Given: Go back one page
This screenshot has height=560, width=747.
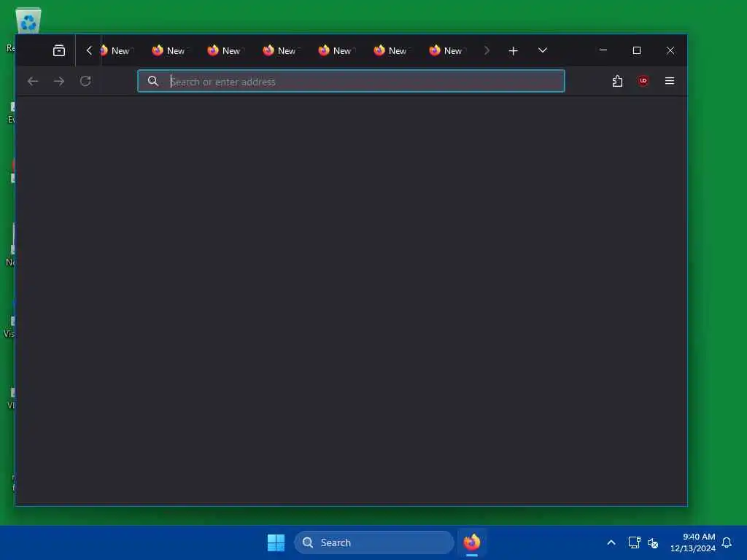Looking at the screenshot, I should pos(33,82).
